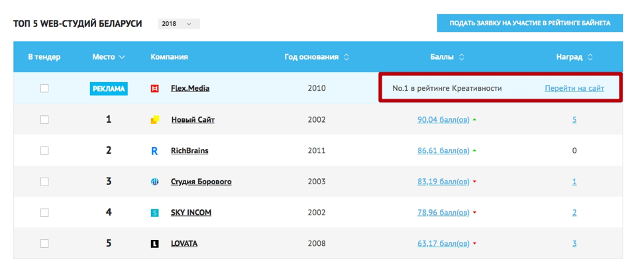Click the Подать заявку на участие button
The image size is (644, 277).
pyautogui.click(x=530, y=23)
